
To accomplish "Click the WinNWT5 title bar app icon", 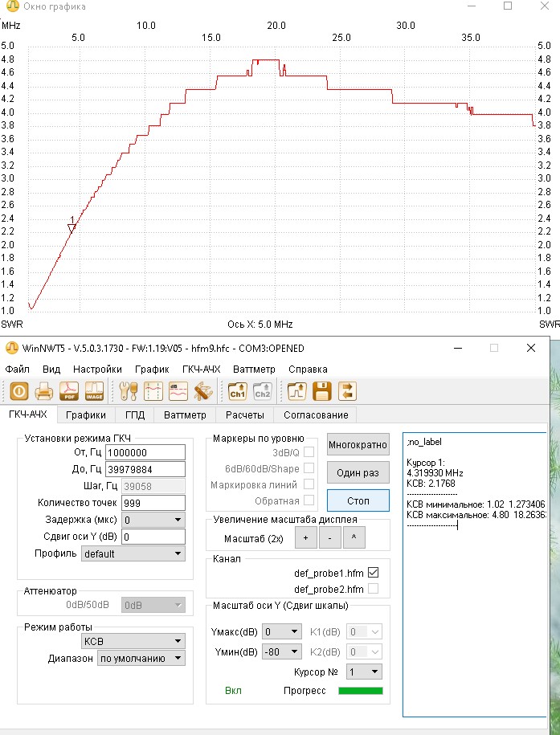I will pyautogui.click(x=12, y=349).
